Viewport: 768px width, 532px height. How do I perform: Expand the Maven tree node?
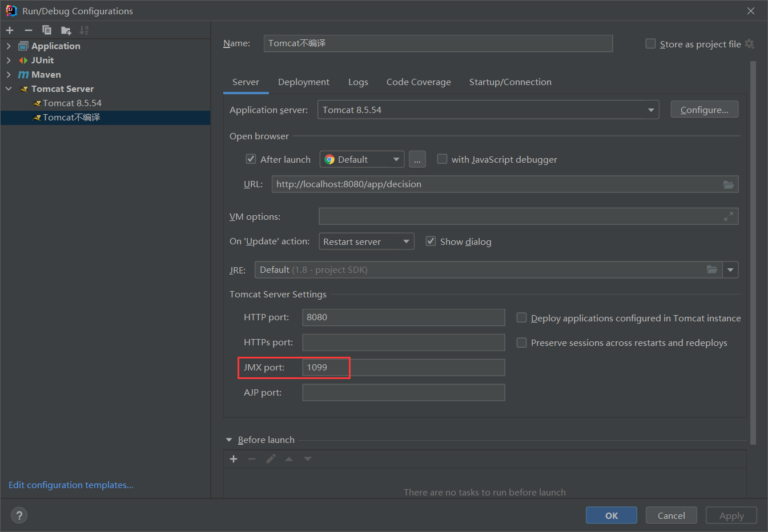(x=9, y=75)
